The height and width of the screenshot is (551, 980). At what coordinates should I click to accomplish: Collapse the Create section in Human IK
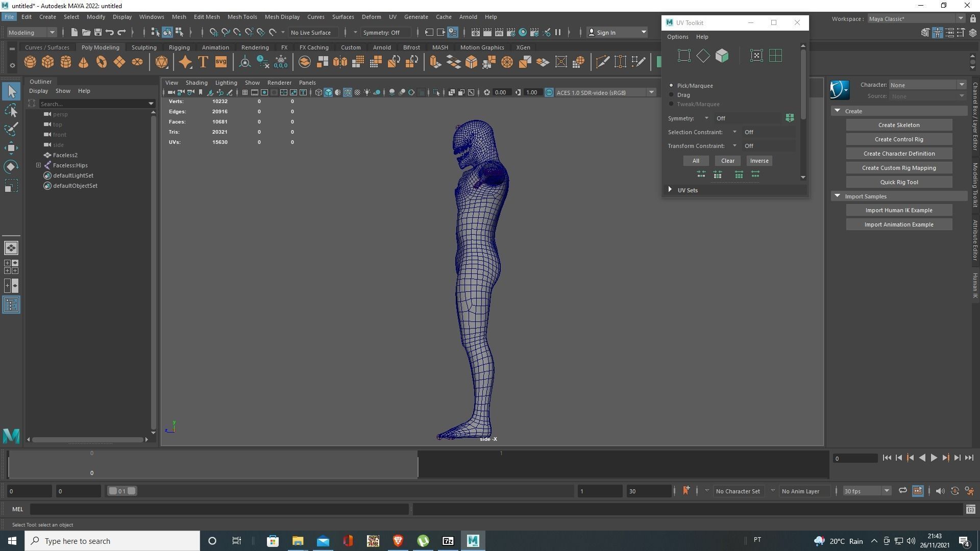pyautogui.click(x=837, y=111)
